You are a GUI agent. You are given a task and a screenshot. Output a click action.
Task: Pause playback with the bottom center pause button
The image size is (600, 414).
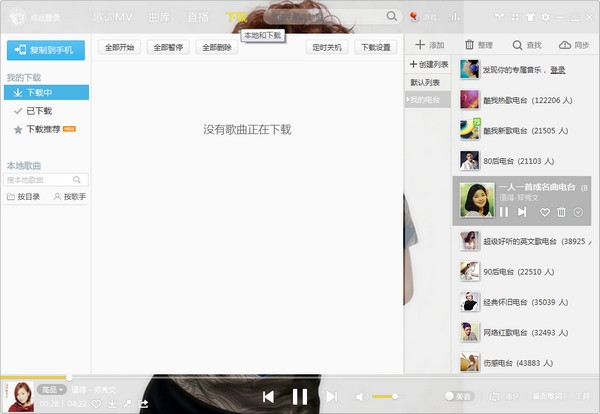coord(299,397)
